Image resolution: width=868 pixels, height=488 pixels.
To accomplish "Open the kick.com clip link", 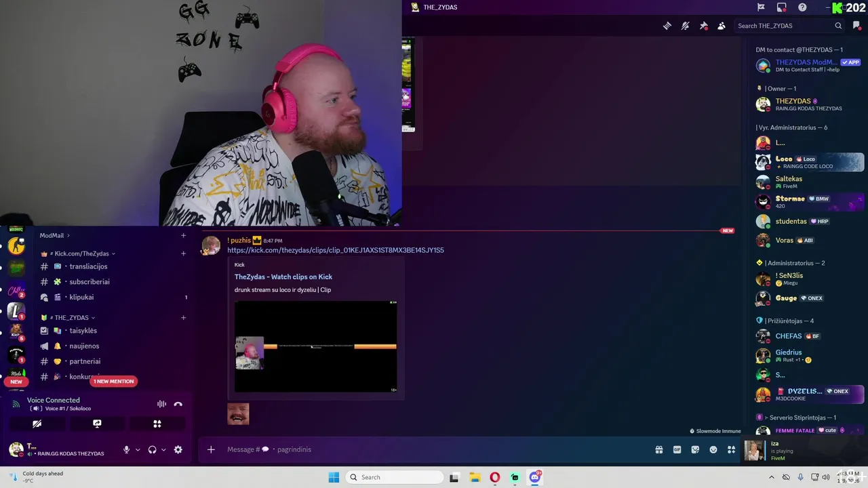I will pos(336,250).
